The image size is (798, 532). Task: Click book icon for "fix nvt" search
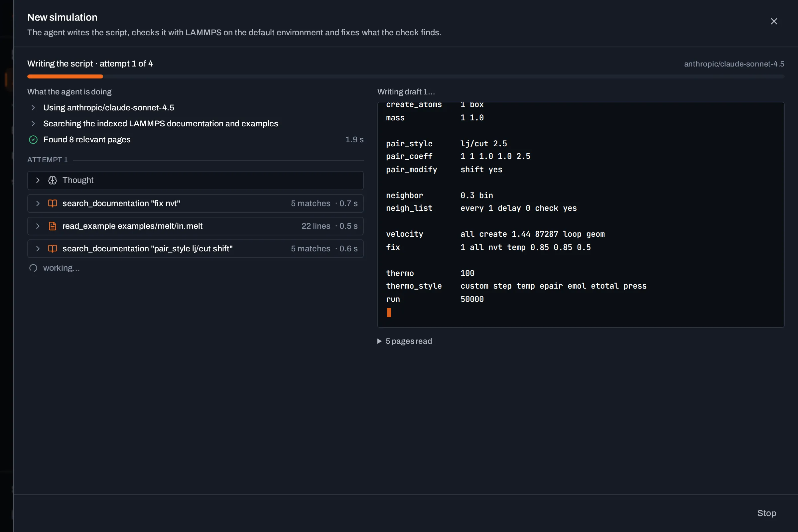tap(53, 203)
